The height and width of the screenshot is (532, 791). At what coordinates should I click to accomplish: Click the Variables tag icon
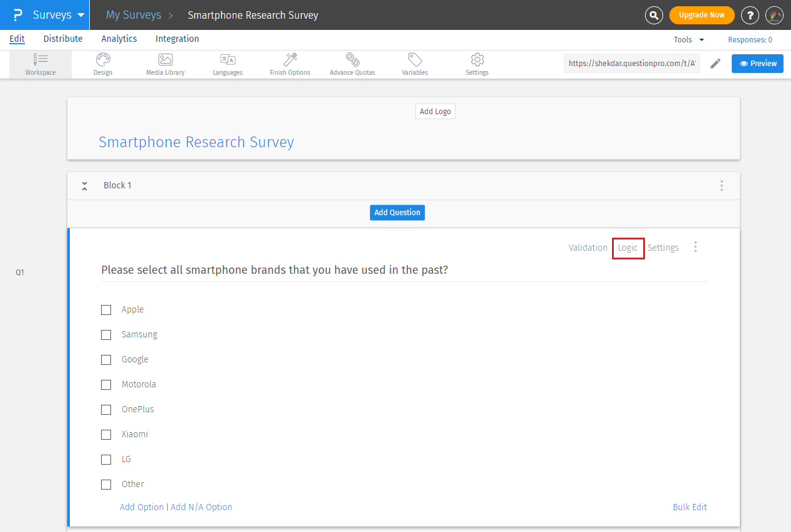point(415,60)
